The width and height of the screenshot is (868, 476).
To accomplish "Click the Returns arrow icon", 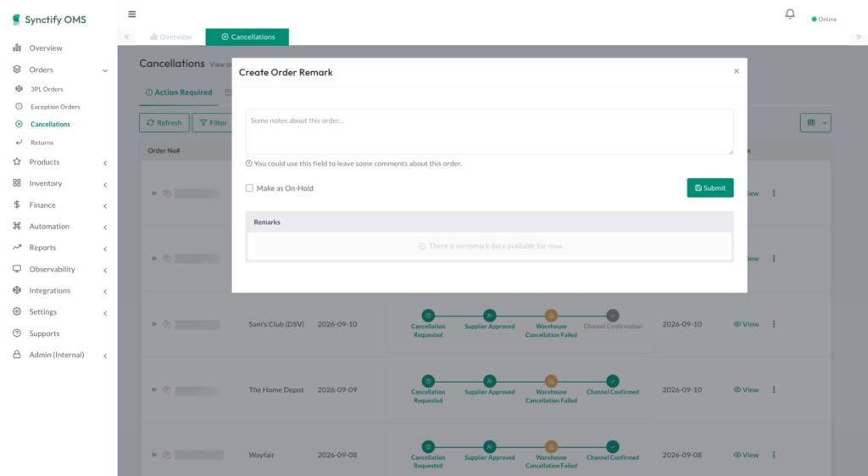I will 19,143.
